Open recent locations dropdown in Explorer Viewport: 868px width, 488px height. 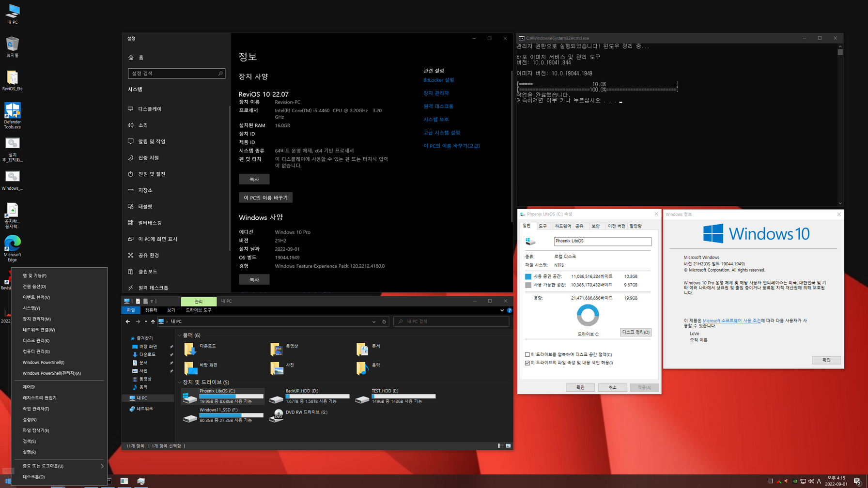[x=146, y=321]
